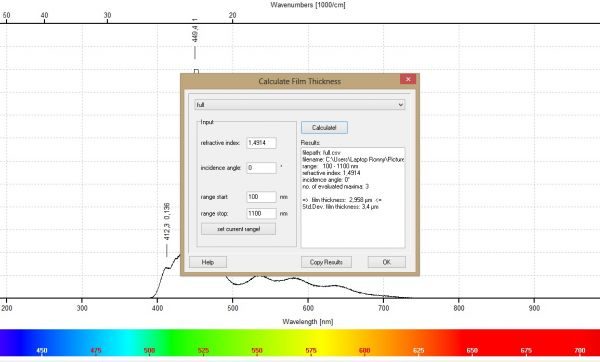Click the 449,4 peak label on chart
The width and height of the screenshot is (600, 362).
tap(195, 30)
